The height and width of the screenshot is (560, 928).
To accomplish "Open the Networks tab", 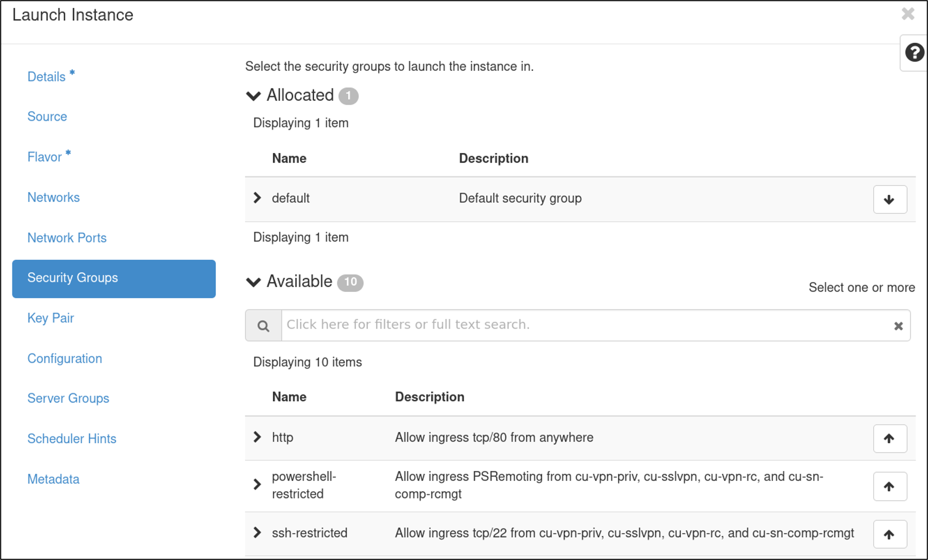I will point(53,197).
